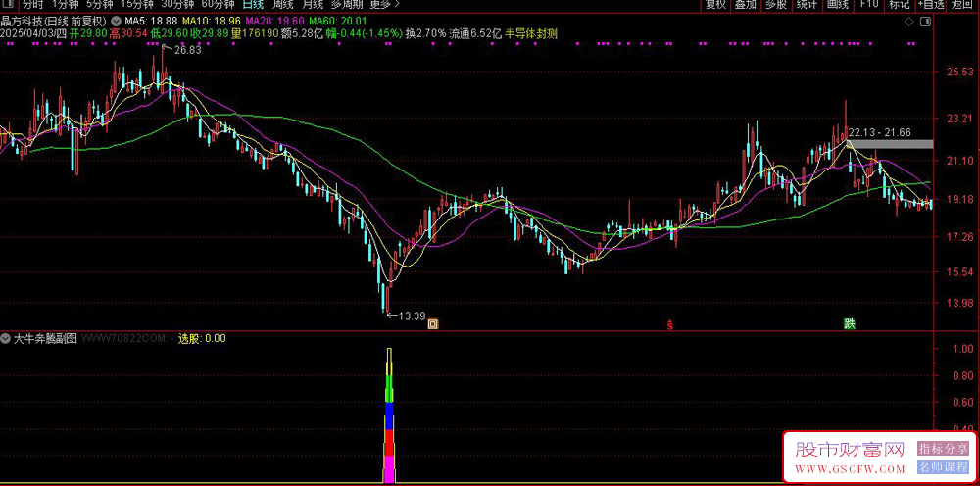The image size is (980, 486).
Task: Expand 大牛奔腾副图 indicator dropdown
Action: coord(6,339)
